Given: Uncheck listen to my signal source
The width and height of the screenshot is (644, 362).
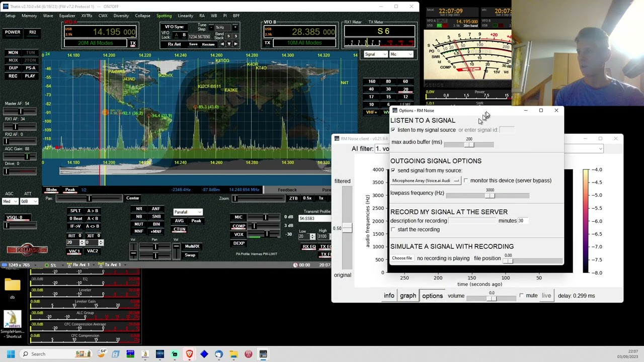Looking at the screenshot, I should [x=393, y=130].
